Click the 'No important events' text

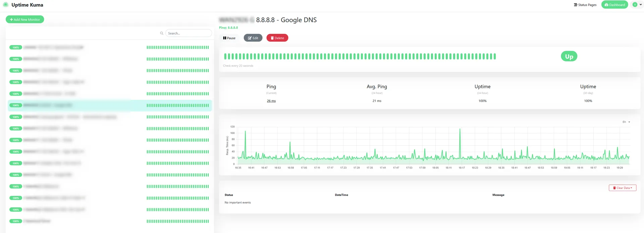tap(238, 203)
